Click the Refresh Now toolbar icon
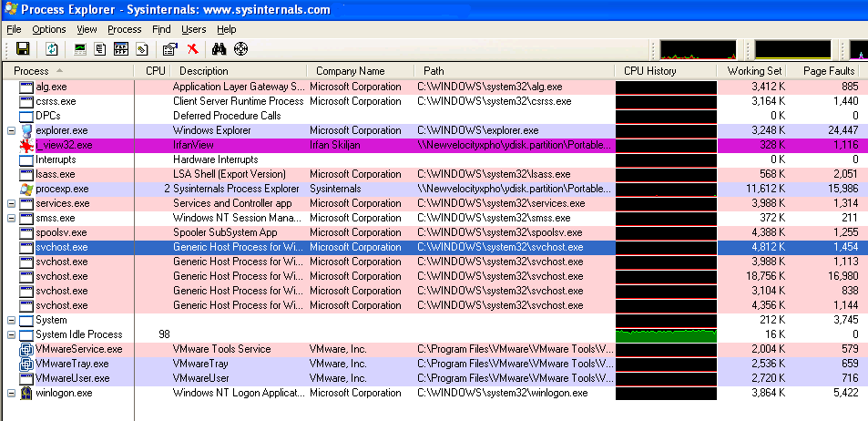This screenshot has width=868, height=421. (52, 48)
